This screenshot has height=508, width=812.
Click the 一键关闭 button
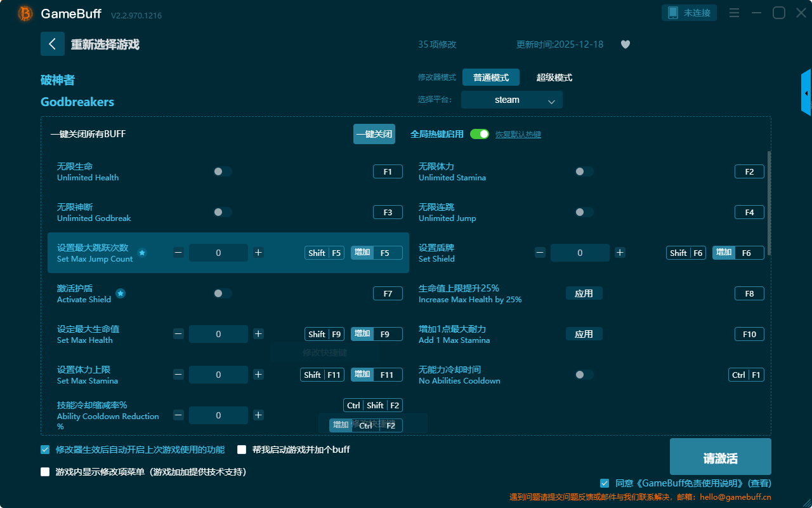coord(374,134)
